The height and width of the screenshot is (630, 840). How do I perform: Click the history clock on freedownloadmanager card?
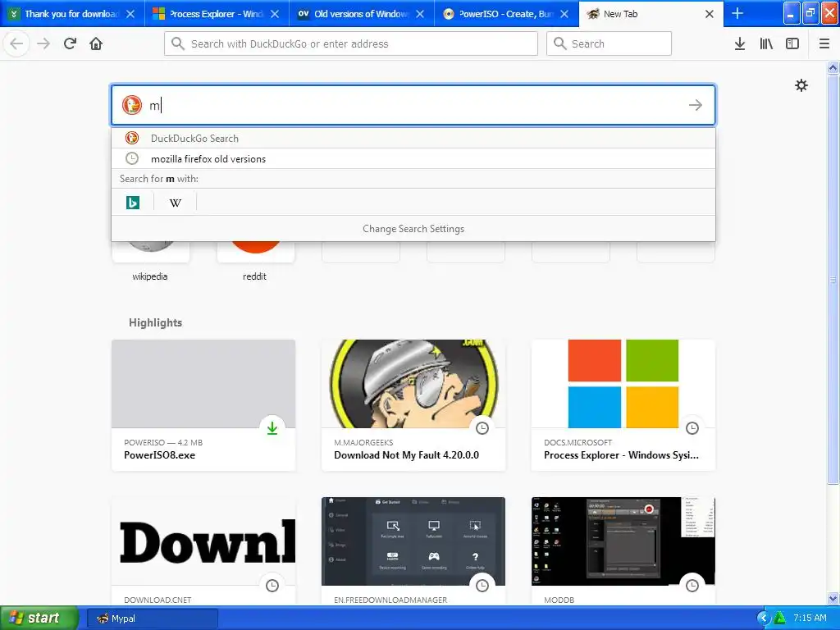coord(482,586)
